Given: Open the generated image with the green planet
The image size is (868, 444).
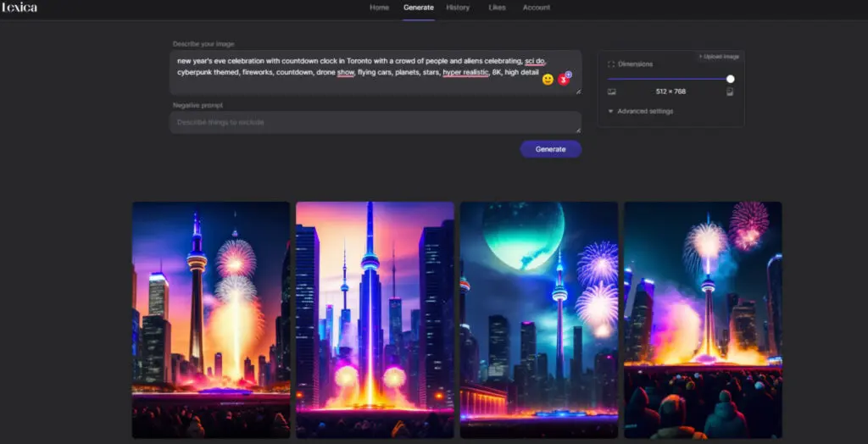Looking at the screenshot, I should coord(539,319).
